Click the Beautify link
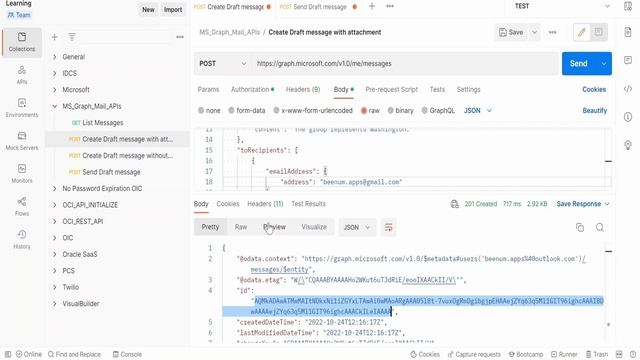The image size is (640, 360). pyautogui.click(x=594, y=111)
